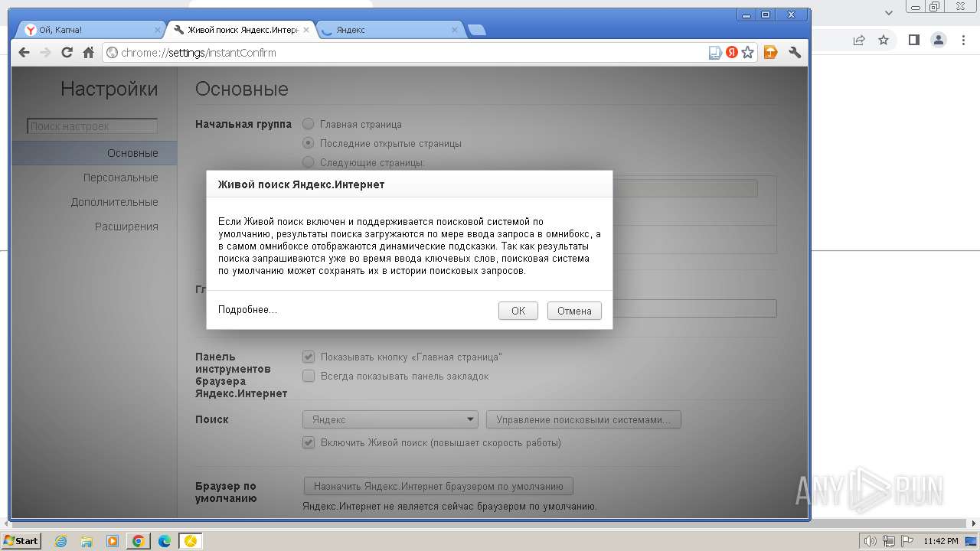The width and height of the screenshot is (980, 551).
Task: Open File Explorer from the taskbar
Action: tap(87, 541)
